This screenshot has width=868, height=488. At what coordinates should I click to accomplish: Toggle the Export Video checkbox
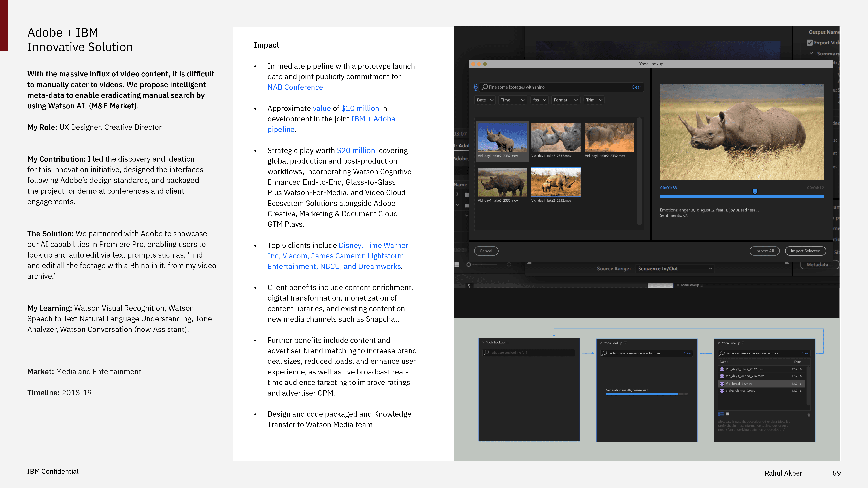click(x=810, y=43)
